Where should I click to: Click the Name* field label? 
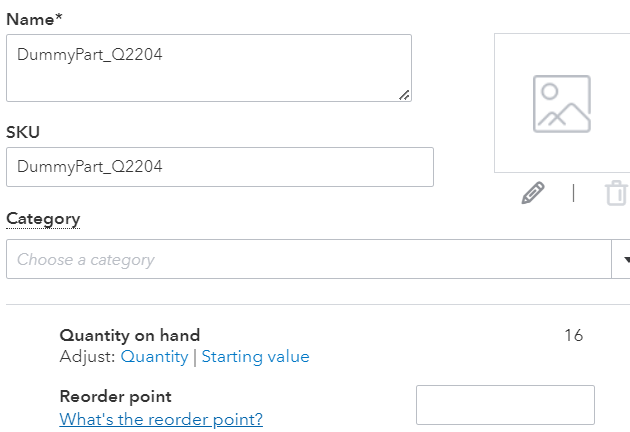pos(34,19)
